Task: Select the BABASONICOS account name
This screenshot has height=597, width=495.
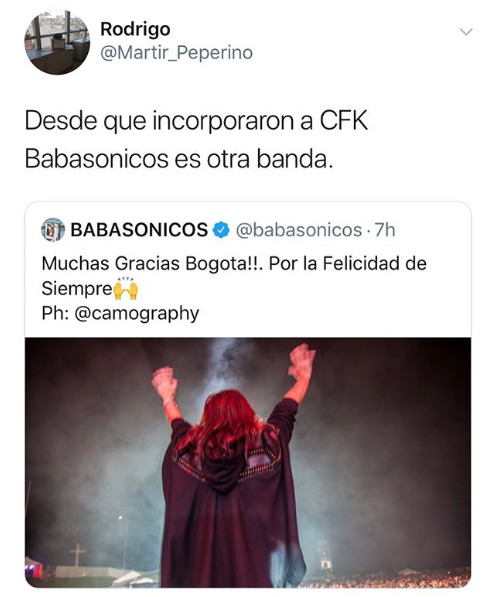Action: 139,230
